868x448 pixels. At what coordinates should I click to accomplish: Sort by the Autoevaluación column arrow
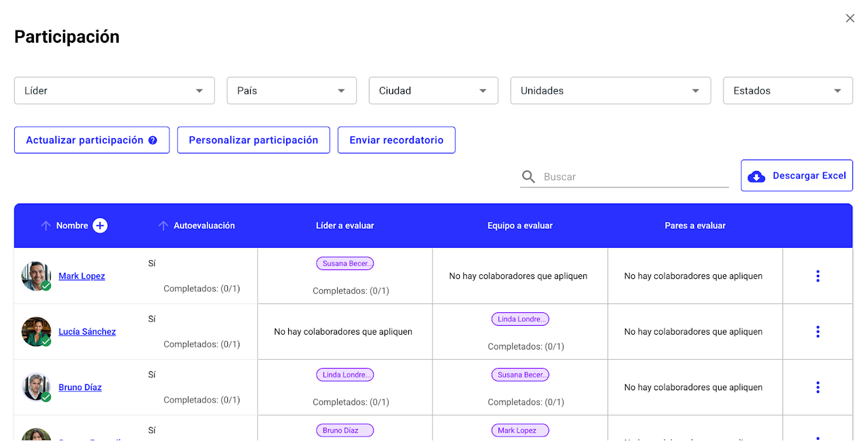point(163,225)
